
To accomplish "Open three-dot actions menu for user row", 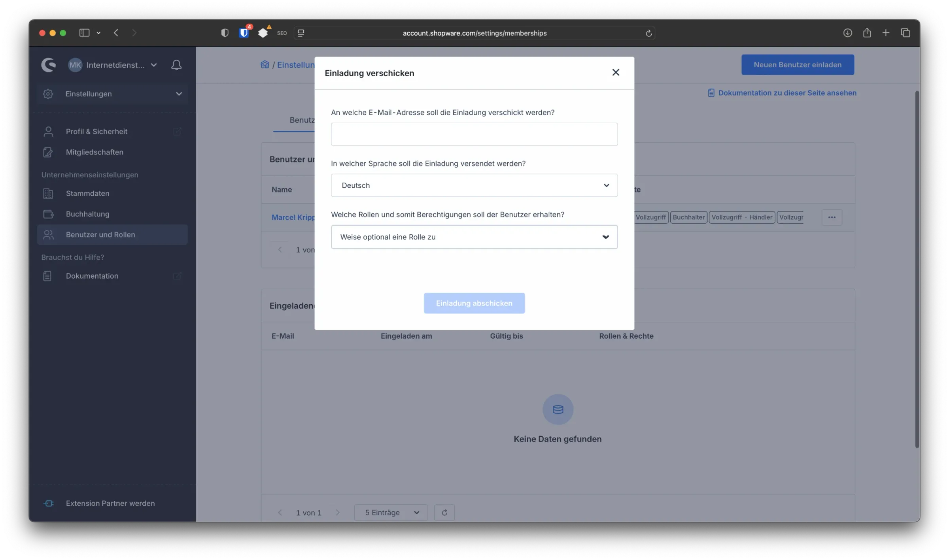I will tap(832, 217).
